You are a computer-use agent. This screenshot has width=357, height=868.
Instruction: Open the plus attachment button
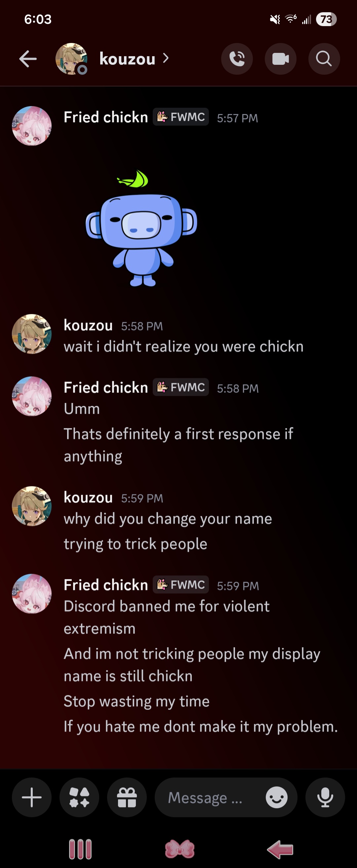click(x=32, y=797)
